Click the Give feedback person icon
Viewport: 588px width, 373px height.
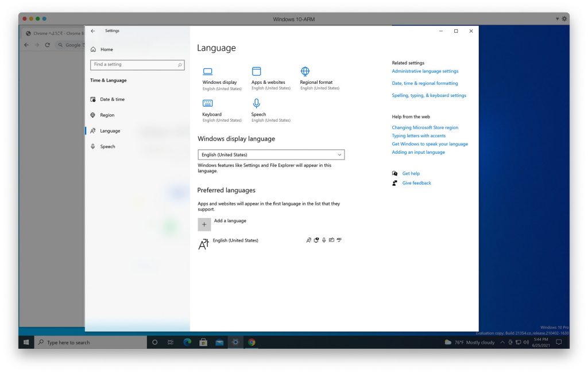click(394, 183)
